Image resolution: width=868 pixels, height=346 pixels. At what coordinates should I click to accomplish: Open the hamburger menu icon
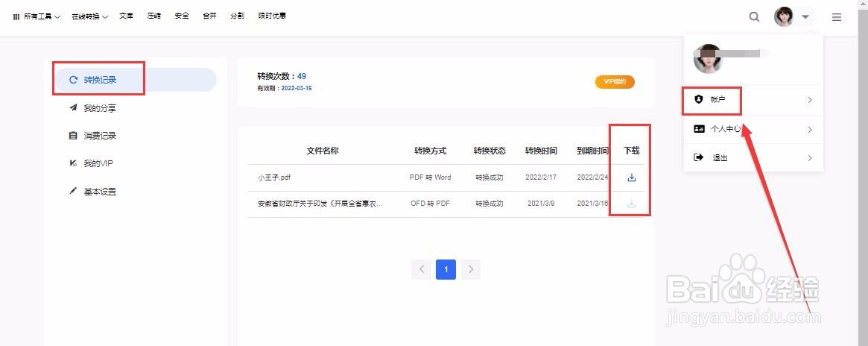(837, 17)
